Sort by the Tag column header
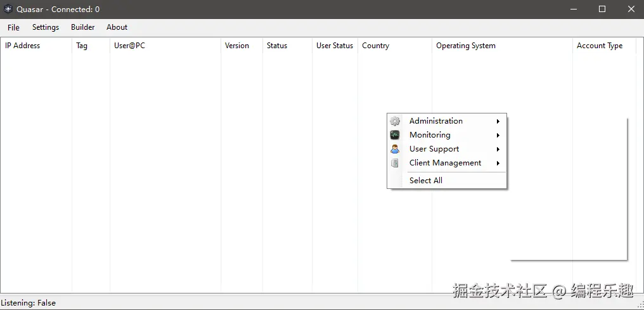The height and width of the screenshot is (310, 644). tap(91, 46)
